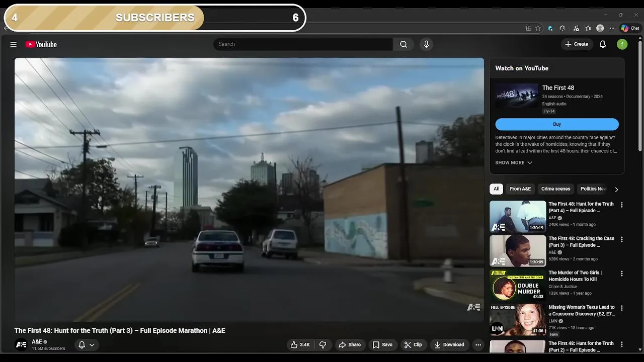Click the Create button
The height and width of the screenshot is (362, 644).
[577, 44]
